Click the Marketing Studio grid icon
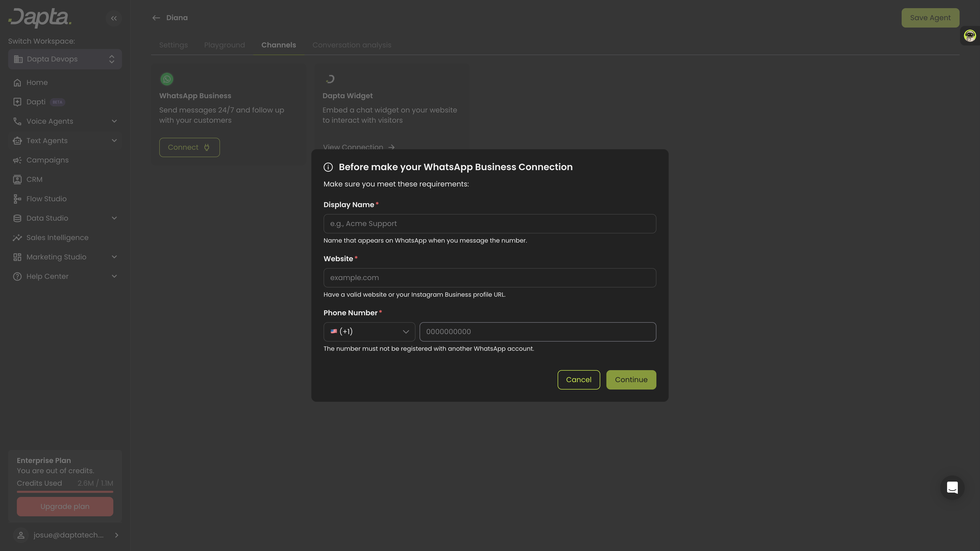The width and height of the screenshot is (980, 551). click(17, 257)
